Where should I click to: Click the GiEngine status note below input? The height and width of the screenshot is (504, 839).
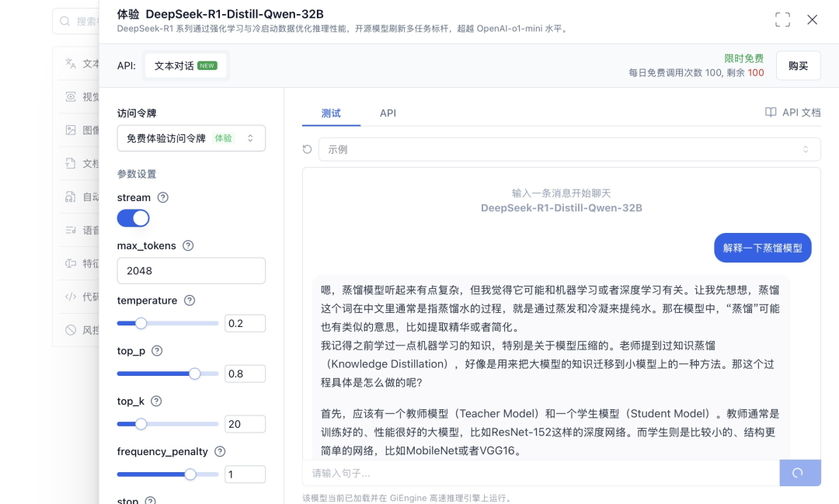tap(406, 498)
